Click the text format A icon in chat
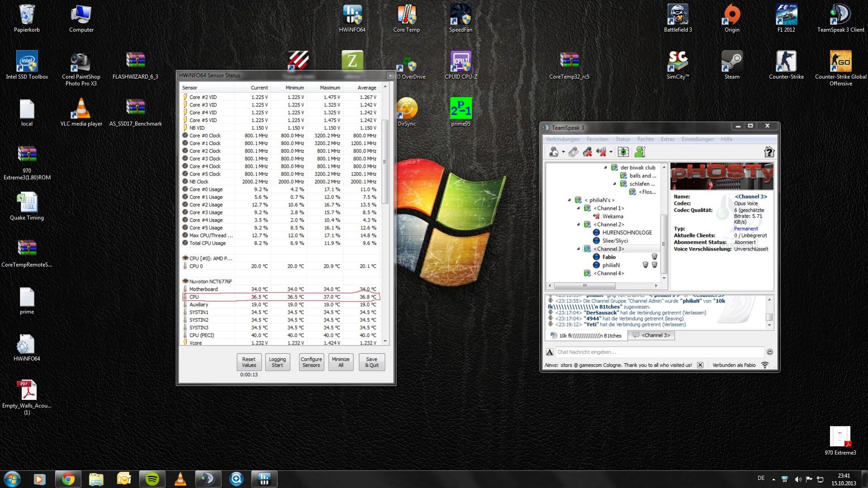Image resolution: width=868 pixels, height=488 pixels. coord(550,352)
